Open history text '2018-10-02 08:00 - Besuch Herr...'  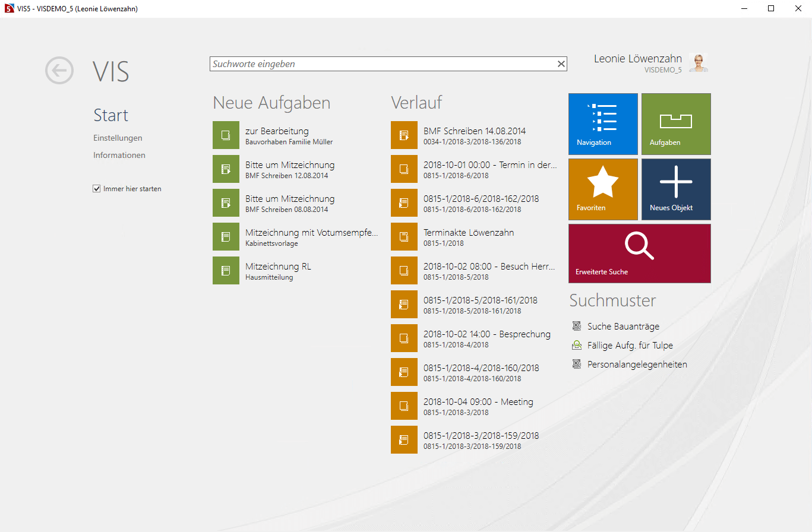(x=489, y=266)
